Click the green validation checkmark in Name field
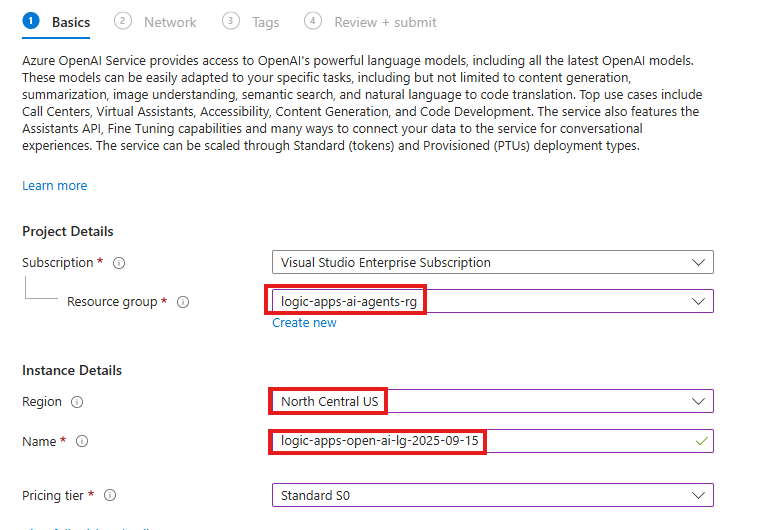The width and height of the screenshot is (774, 530). coord(701,441)
